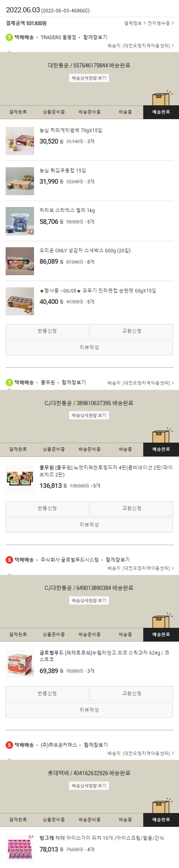The height and width of the screenshot is (868, 179).
Task: Click 리뷰작성 for 누텔라앤고 item
Action: (89, 710)
